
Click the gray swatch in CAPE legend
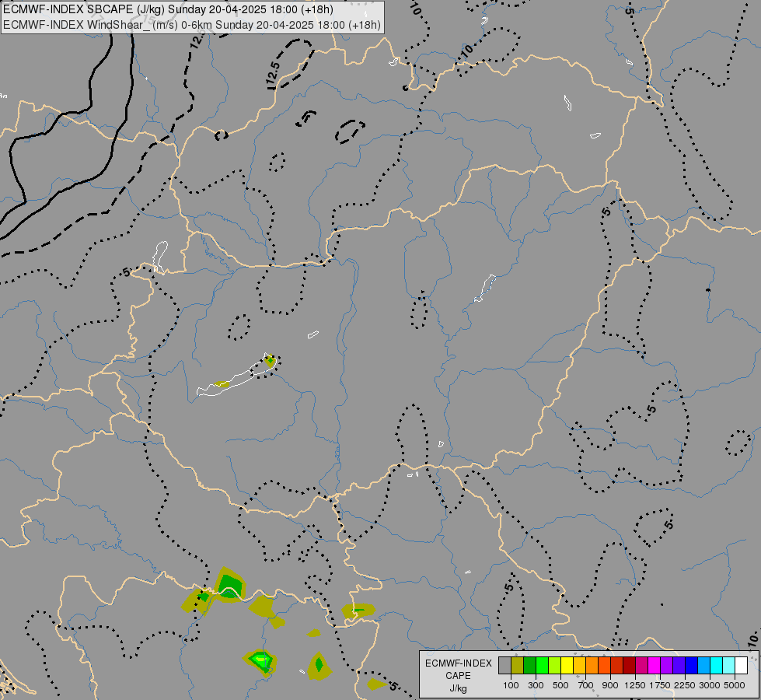pyautogui.click(x=504, y=666)
